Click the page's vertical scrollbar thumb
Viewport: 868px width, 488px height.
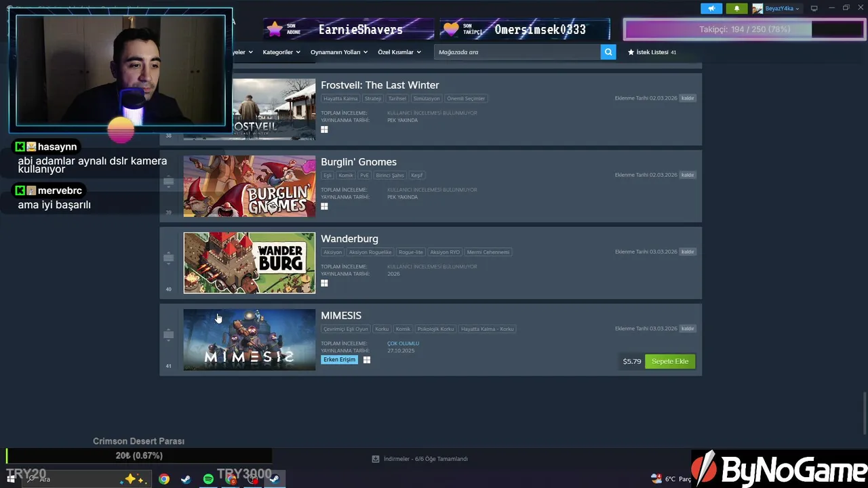point(864,413)
